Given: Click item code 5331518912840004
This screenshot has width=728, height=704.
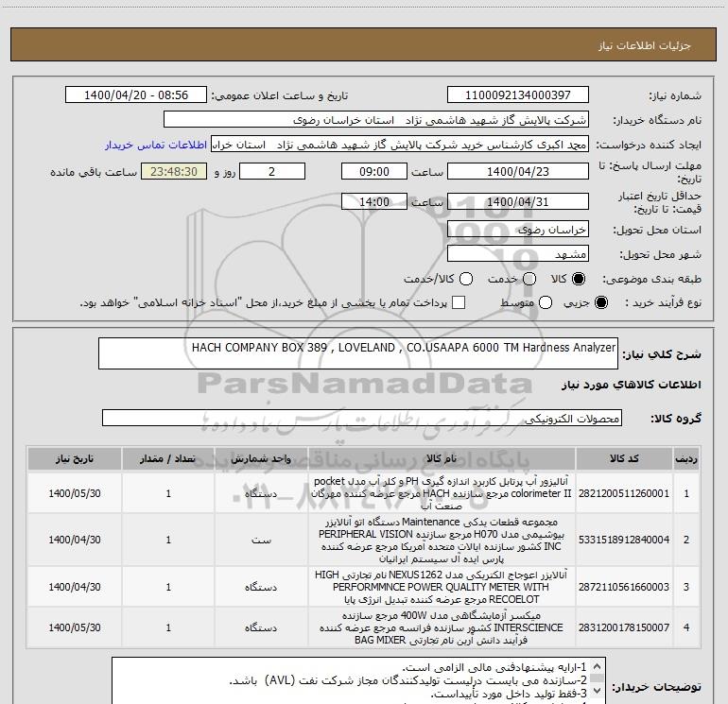Looking at the screenshot, I should 624,540.
